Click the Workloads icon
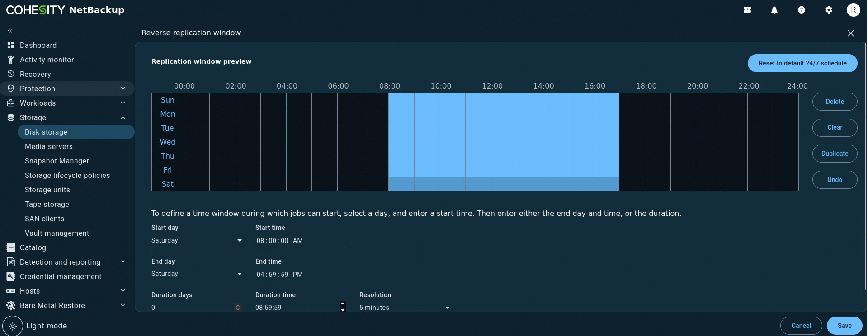 pyautogui.click(x=11, y=103)
